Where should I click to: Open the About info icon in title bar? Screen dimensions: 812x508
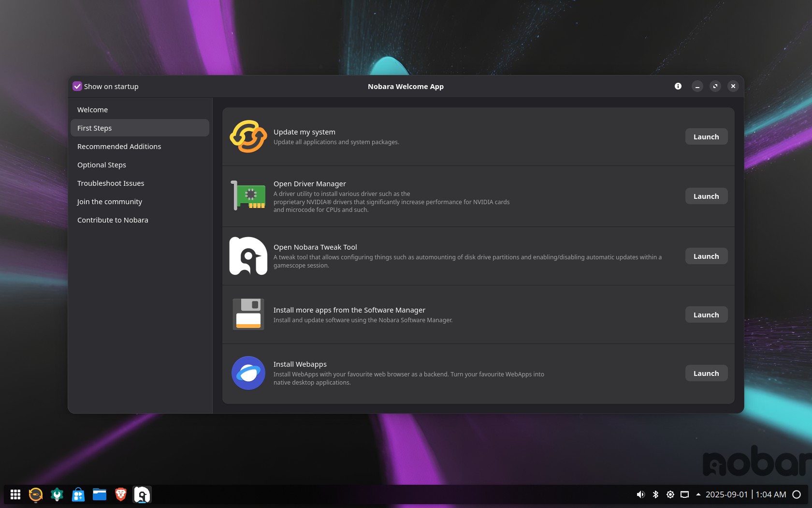tap(678, 86)
